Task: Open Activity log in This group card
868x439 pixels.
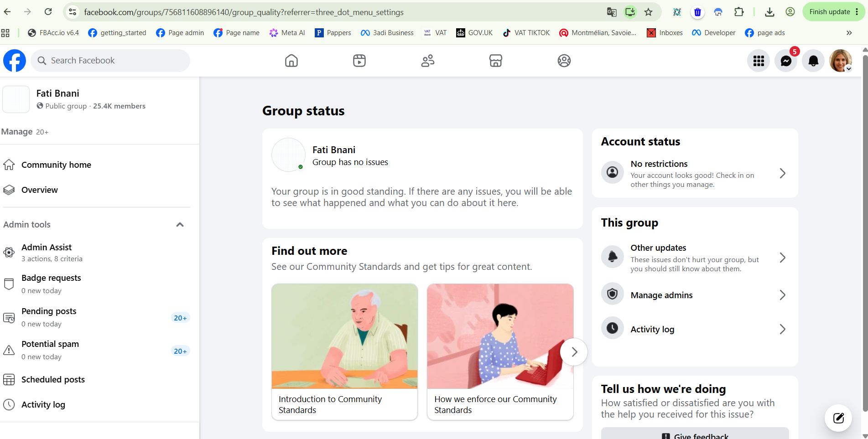Action: point(695,329)
